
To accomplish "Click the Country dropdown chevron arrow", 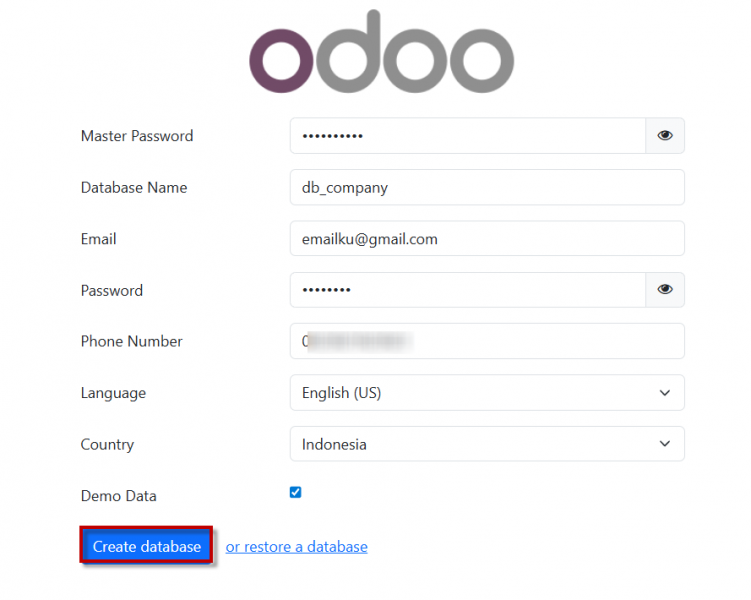I will [665, 444].
